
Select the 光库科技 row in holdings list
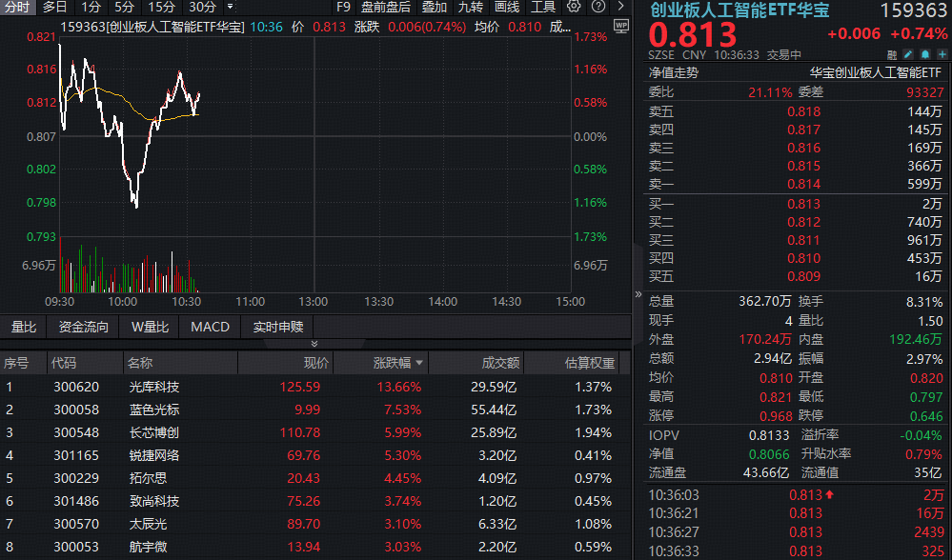pyautogui.click(x=154, y=387)
